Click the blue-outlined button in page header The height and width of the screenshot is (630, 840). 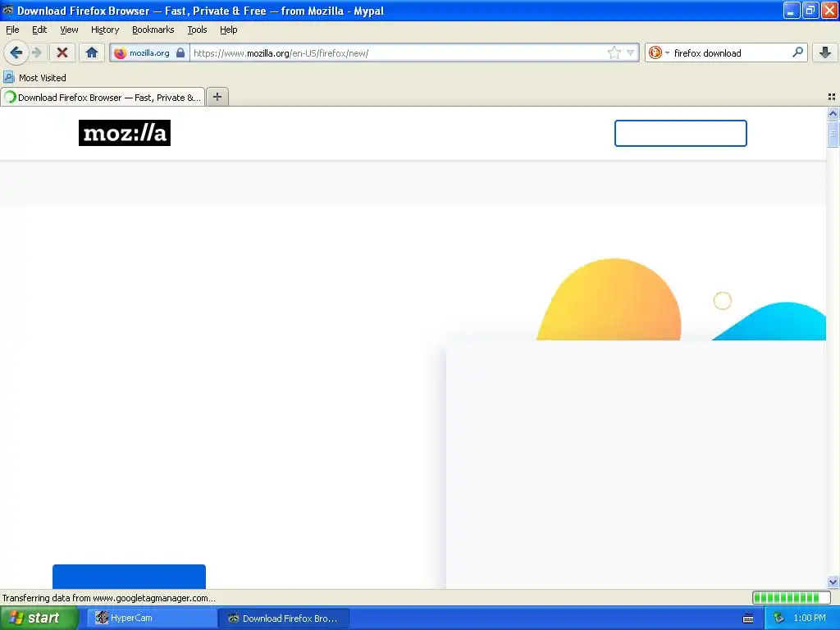coord(680,134)
